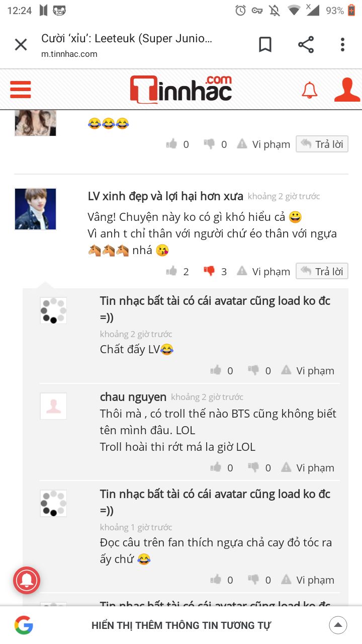Viewport: 362px width, 644px height.
Task: Tap the floating red notification bell button
Action: pos(27,580)
